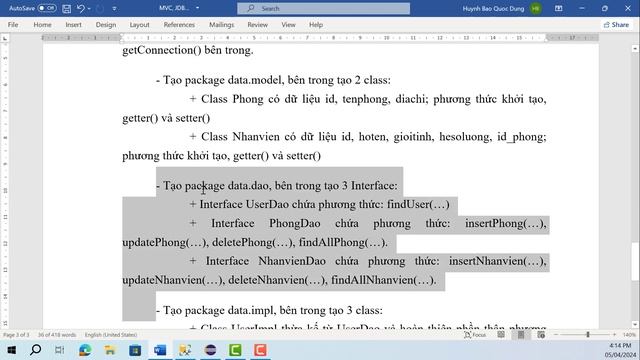Click the text 'getConnection() bên trong.'

[188, 50]
